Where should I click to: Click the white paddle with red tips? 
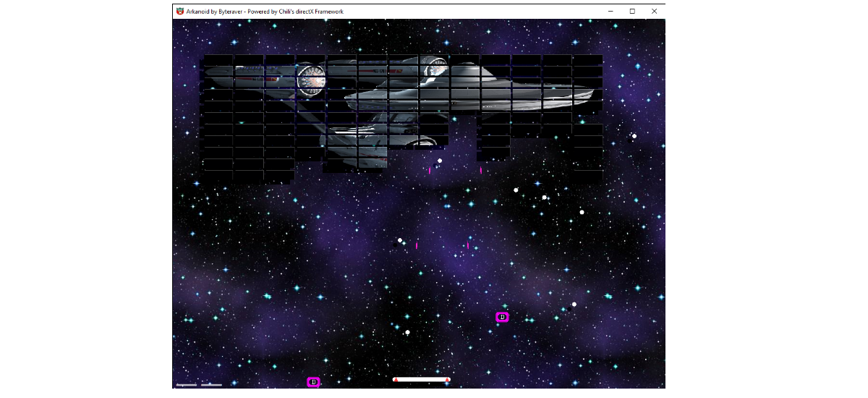[x=422, y=379]
